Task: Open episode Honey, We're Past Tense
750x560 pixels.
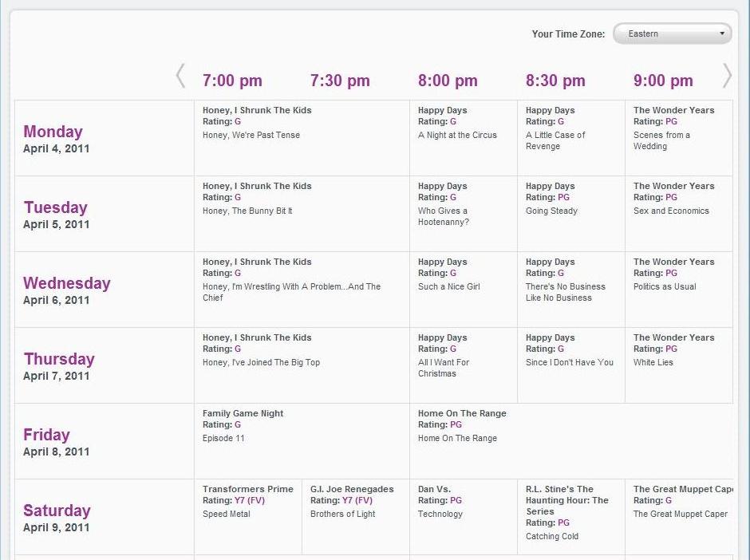Action: click(251, 136)
